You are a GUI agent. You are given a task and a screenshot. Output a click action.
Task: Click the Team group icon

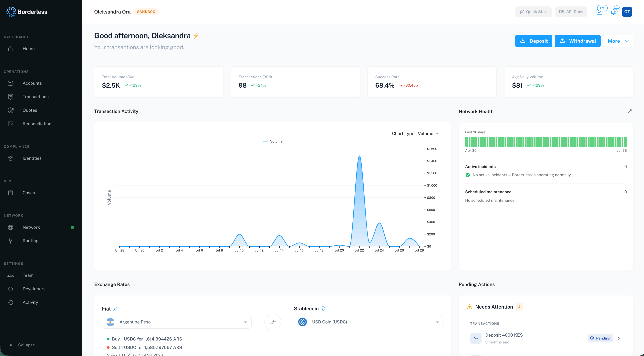pyautogui.click(x=11, y=275)
